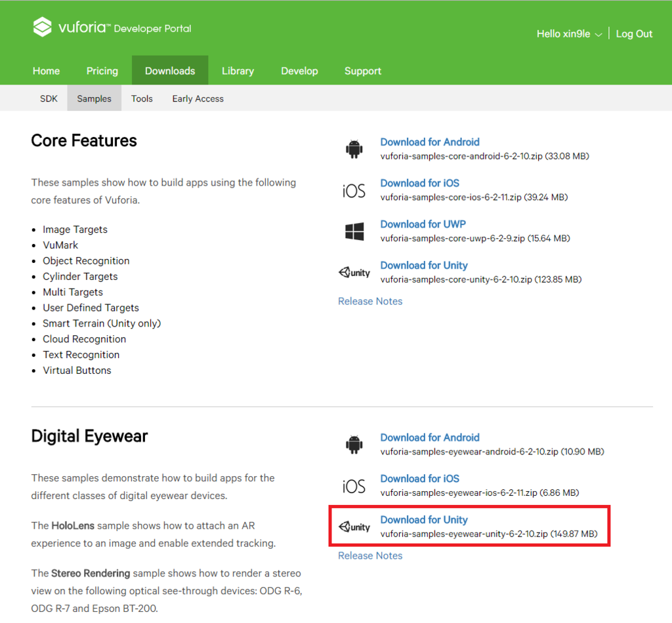Open the Support menu item
Viewport: 672px width, 623px height.
click(x=363, y=71)
